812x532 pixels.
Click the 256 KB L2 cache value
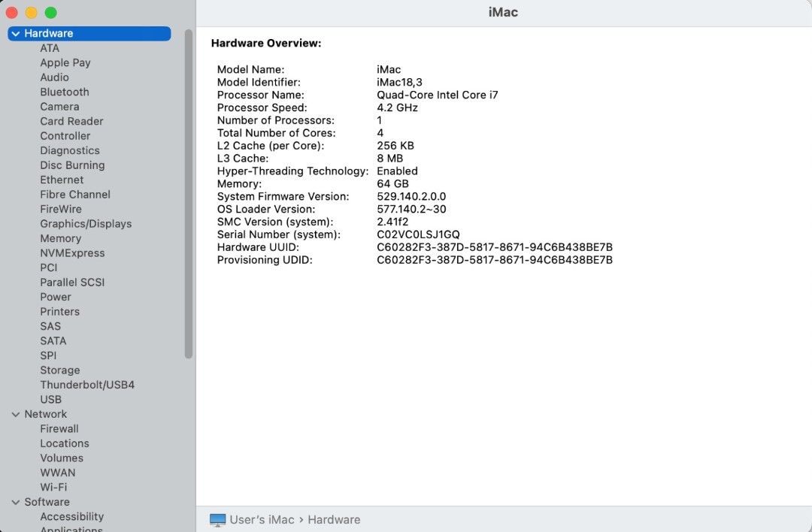(x=395, y=146)
